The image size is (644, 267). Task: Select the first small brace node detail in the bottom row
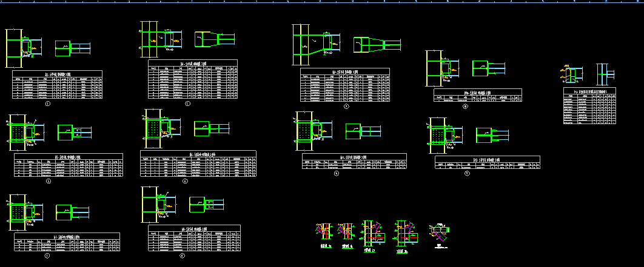pyautogui.click(x=323, y=232)
